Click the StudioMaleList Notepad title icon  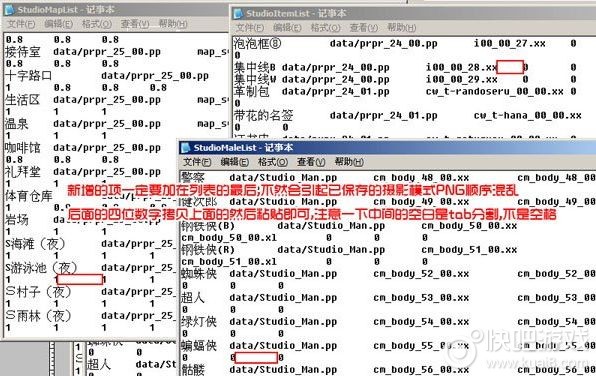click(x=185, y=148)
